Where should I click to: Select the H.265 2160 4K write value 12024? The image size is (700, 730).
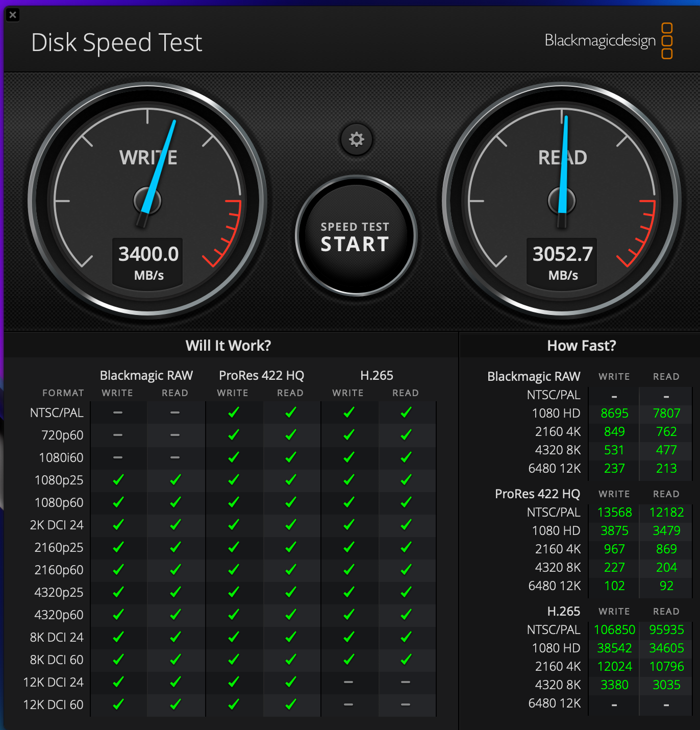pos(614,666)
